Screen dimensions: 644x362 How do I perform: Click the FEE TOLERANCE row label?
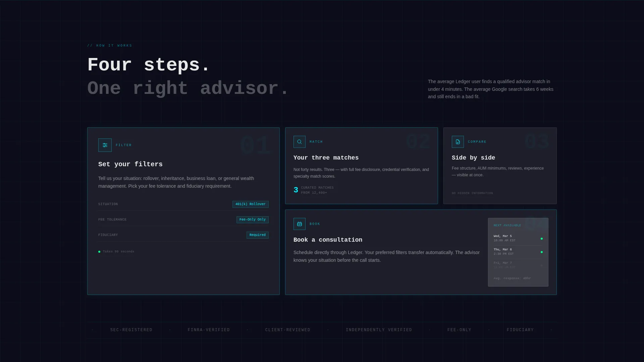112,220
